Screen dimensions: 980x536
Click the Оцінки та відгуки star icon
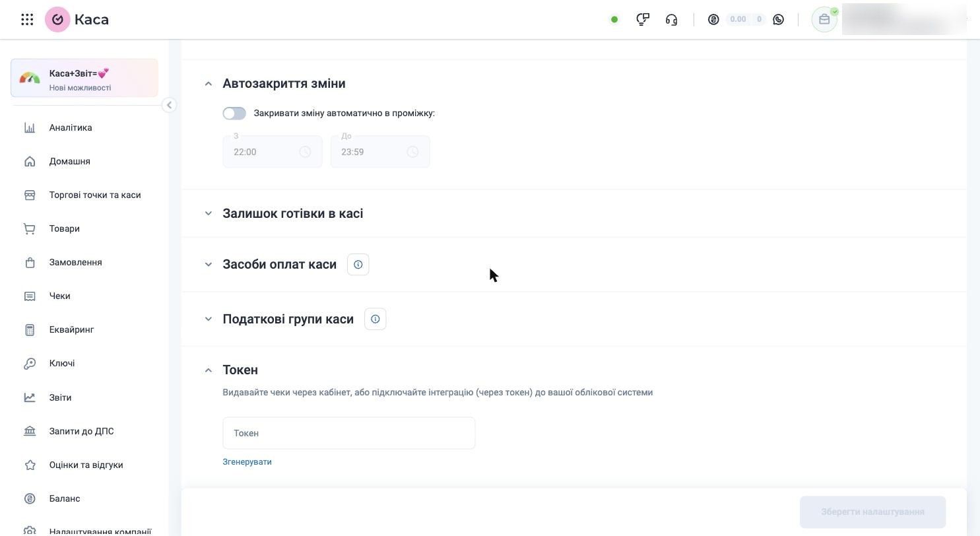[x=30, y=465]
